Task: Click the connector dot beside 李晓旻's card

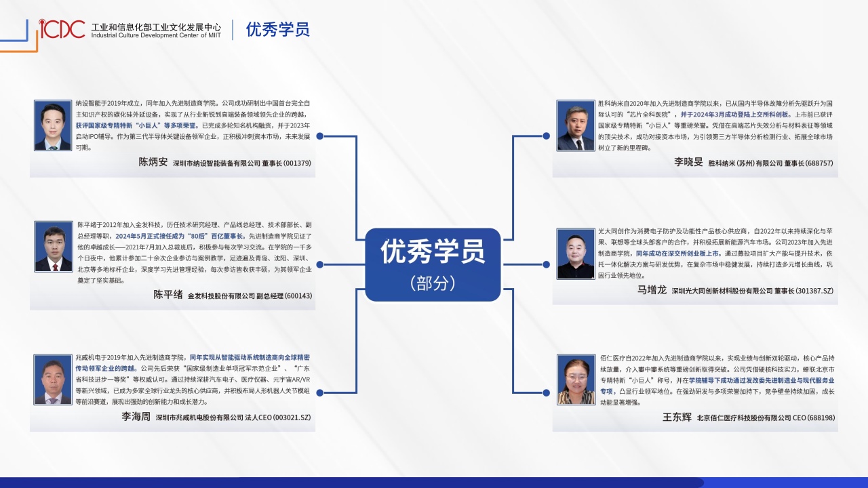Action: coord(546,136)
